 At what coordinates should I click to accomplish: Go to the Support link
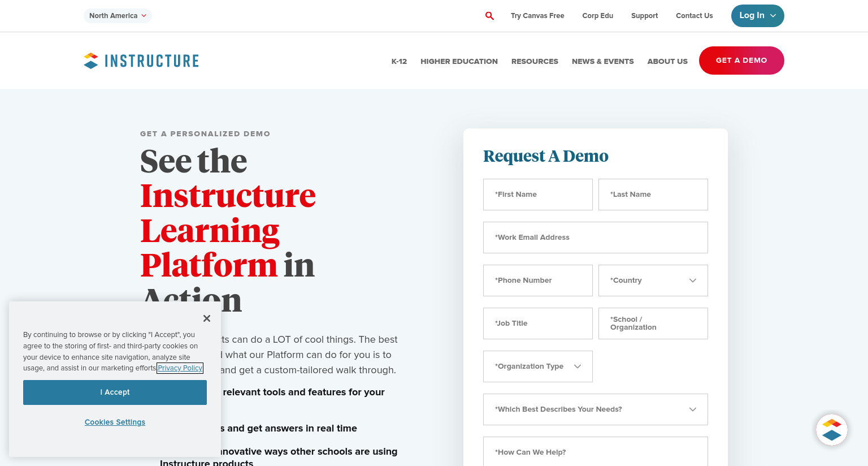point(644,16)
